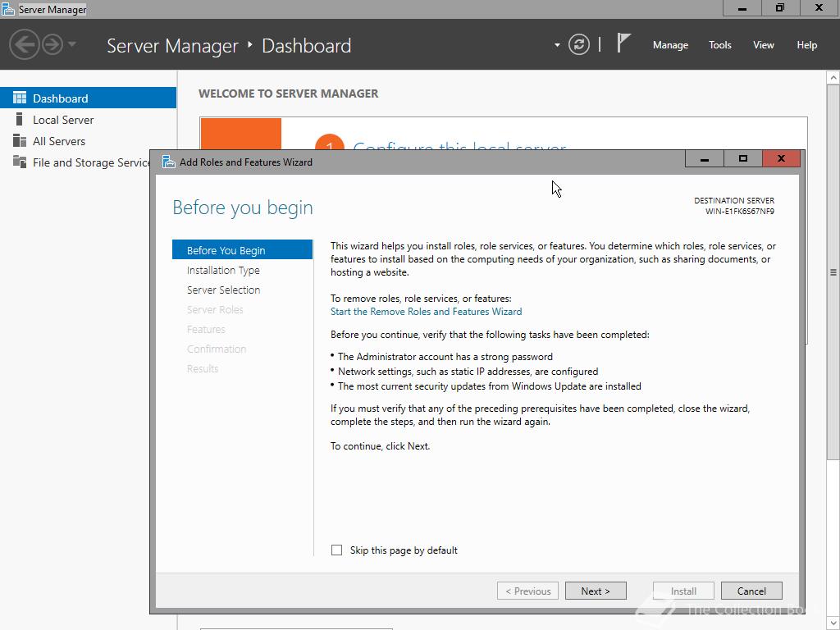Click the Server Manager vertical scrollbar thumb

tap(833, 272)
